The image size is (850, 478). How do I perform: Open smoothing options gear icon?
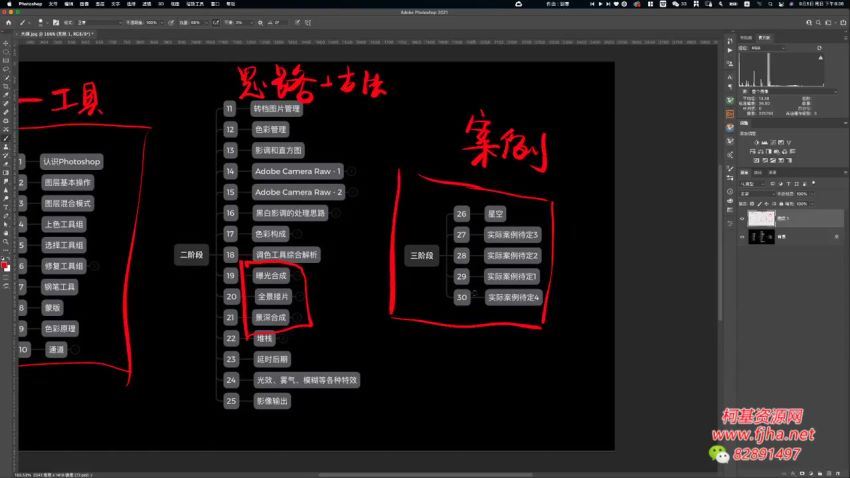click(260, 23)
